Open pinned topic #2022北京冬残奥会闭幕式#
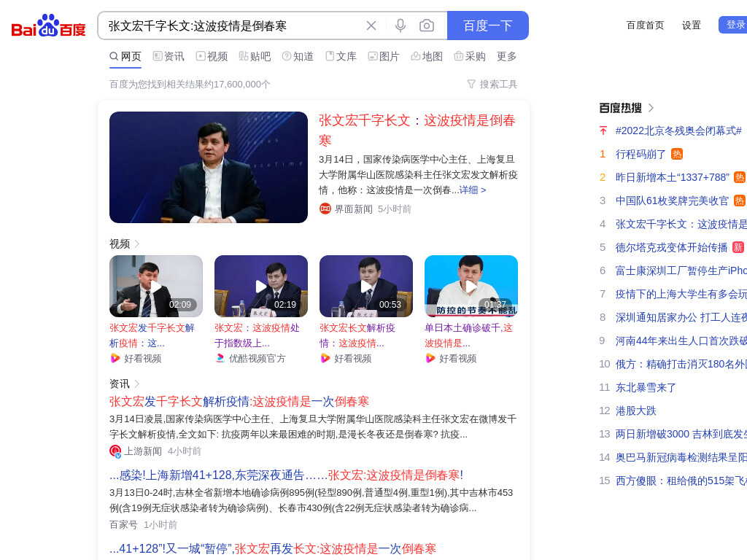Image resolution: width=747 pixels, height=560 pixels. [x=678, y=131]
